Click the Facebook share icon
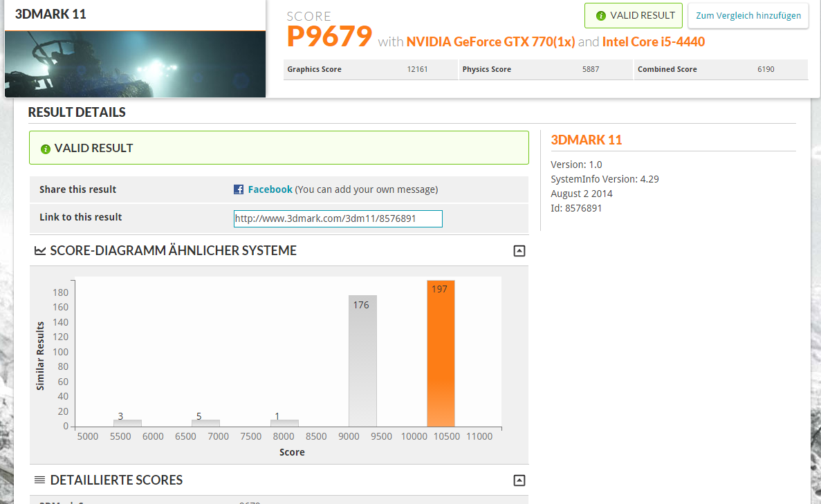821x504 pixels. tap(238, 189)
